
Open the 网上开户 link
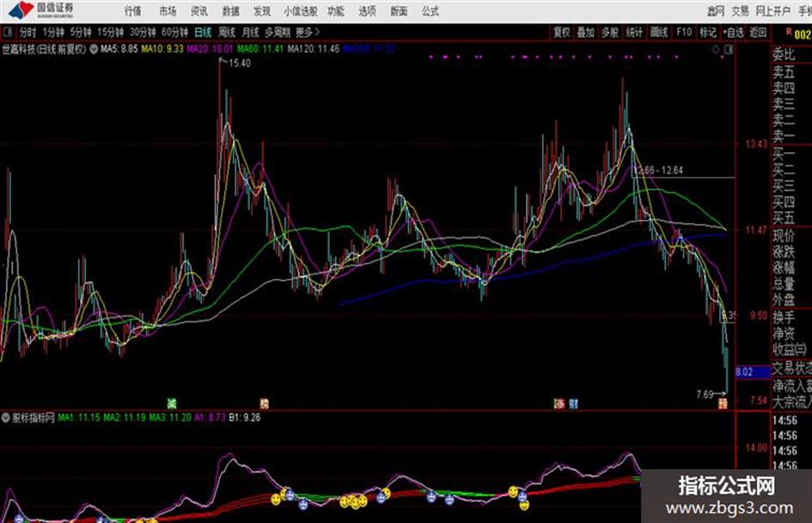pos(772,11)
